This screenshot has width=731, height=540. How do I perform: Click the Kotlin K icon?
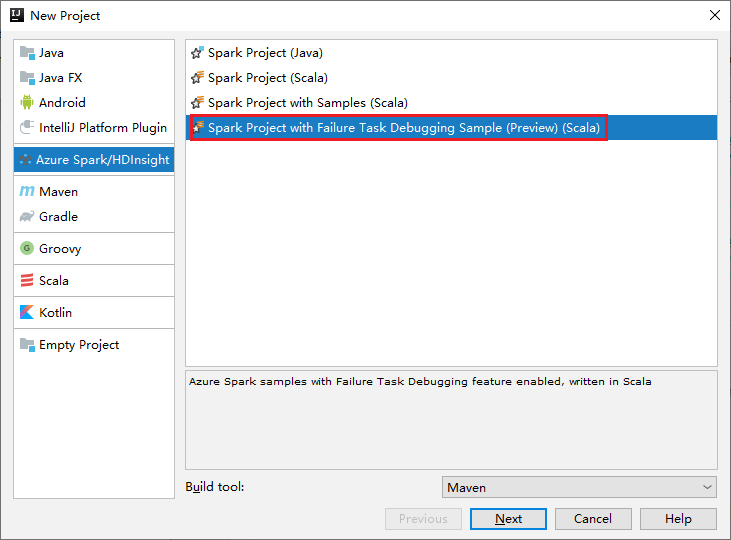[27, 312]
